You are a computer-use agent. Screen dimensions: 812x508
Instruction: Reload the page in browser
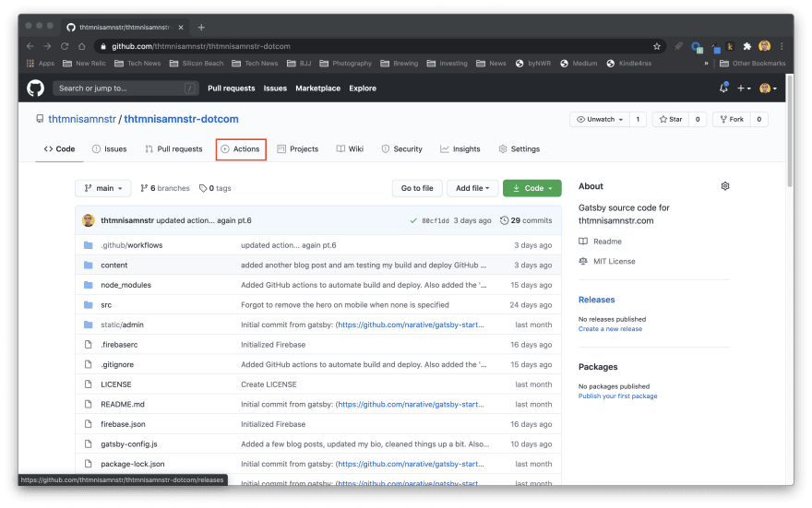point(66,46)
